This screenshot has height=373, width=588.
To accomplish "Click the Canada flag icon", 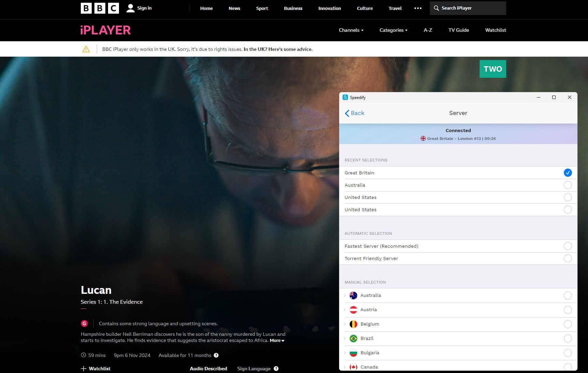I will click(353, 367).
